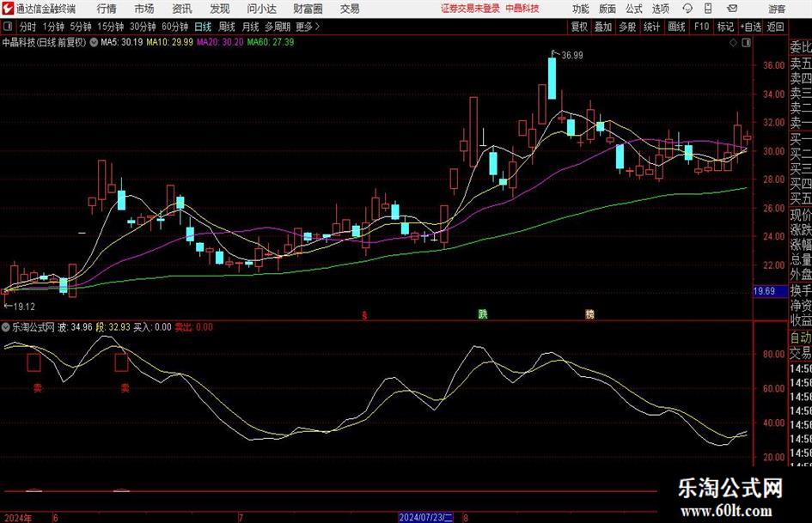812x523 pixels.
Task: Open the 版面 menu
Action: 607,9
